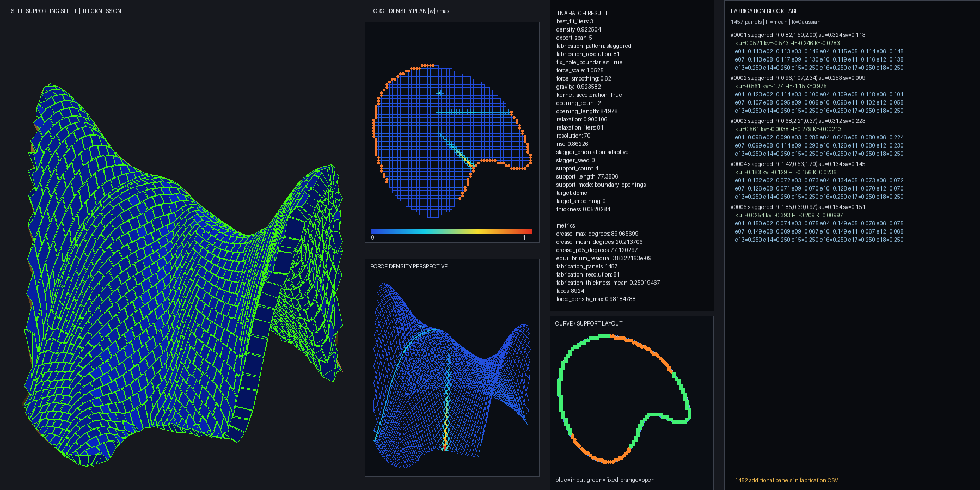
Task: Click curvature line ku=-0.0254 kv=-0.393
Action: (x=789, y=215)
